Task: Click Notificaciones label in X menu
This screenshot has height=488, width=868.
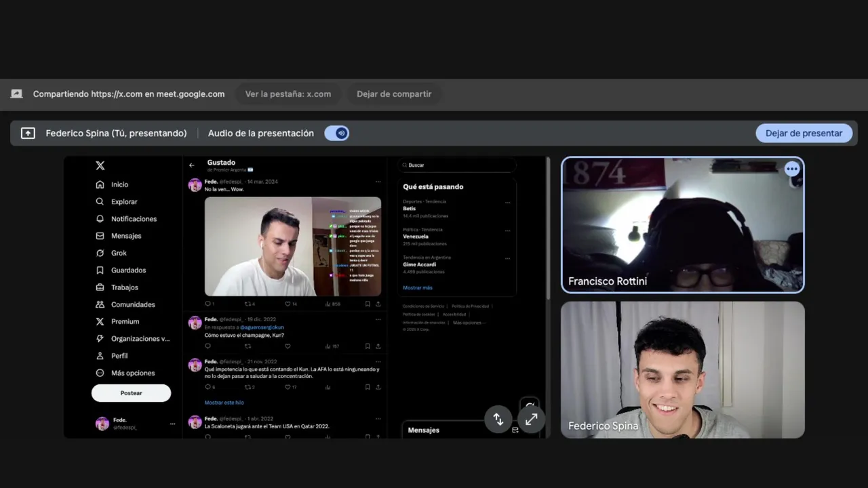Action: click(134, 219)
